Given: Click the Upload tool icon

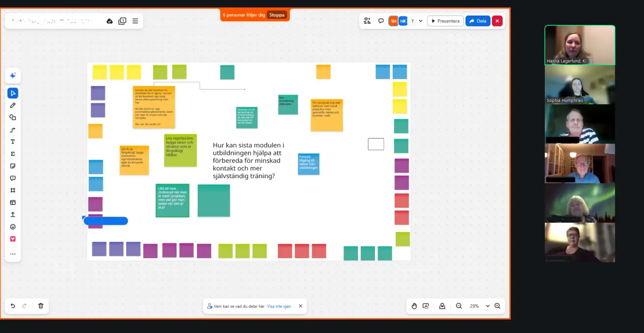Looking at the screenshot, I should pos(13,215).
